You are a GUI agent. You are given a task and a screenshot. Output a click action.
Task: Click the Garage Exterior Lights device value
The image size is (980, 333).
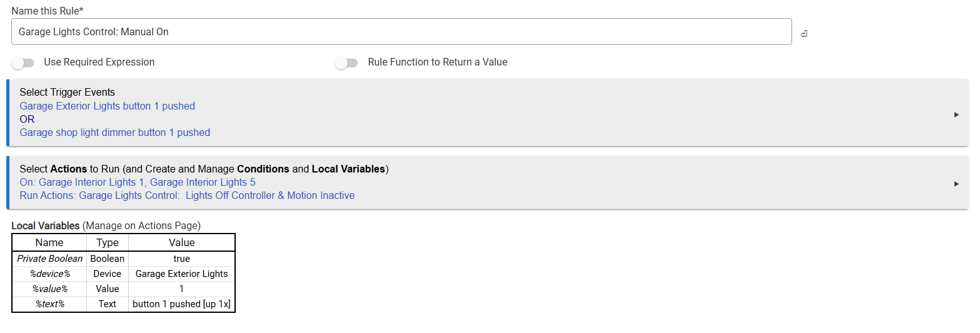click(182, 274)
